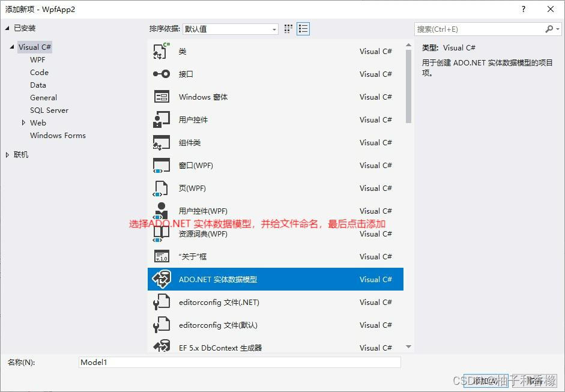Select the Visual C# category
The width and height of the screenshot is (565, 392).
point(35,47)
